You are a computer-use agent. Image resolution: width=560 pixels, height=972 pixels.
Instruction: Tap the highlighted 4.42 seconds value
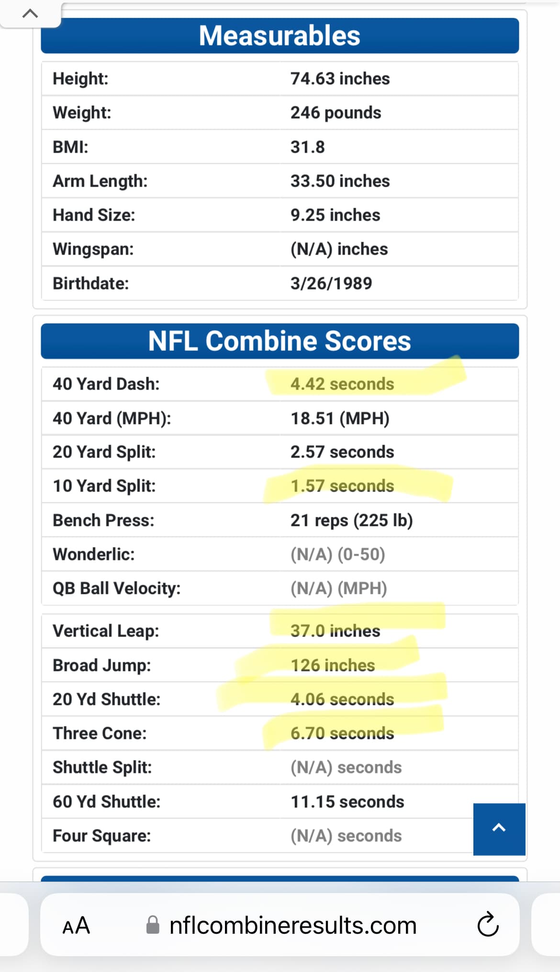coord(342,384)
